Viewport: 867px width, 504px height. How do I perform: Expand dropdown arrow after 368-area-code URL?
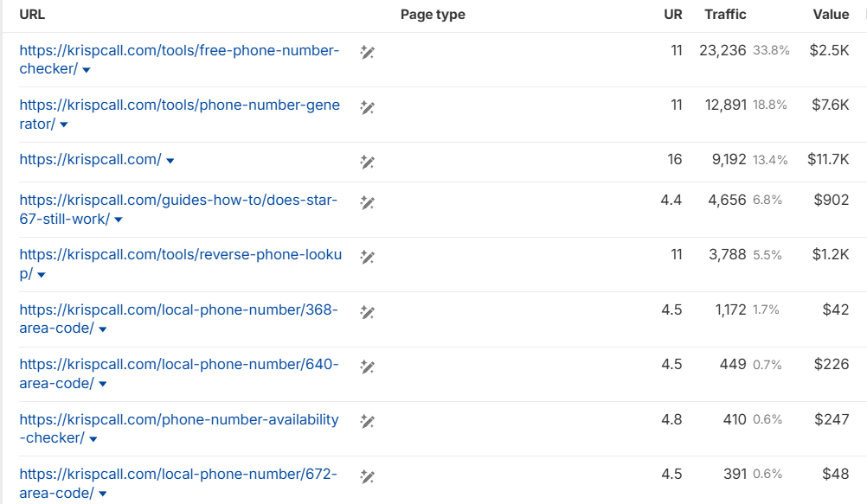(x=102, y=329)
